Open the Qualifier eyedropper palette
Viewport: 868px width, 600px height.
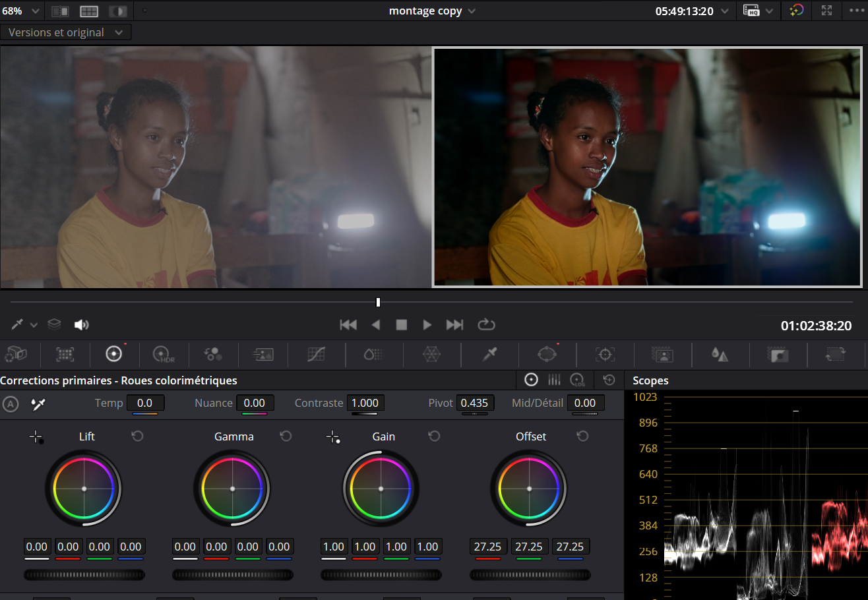489,355
